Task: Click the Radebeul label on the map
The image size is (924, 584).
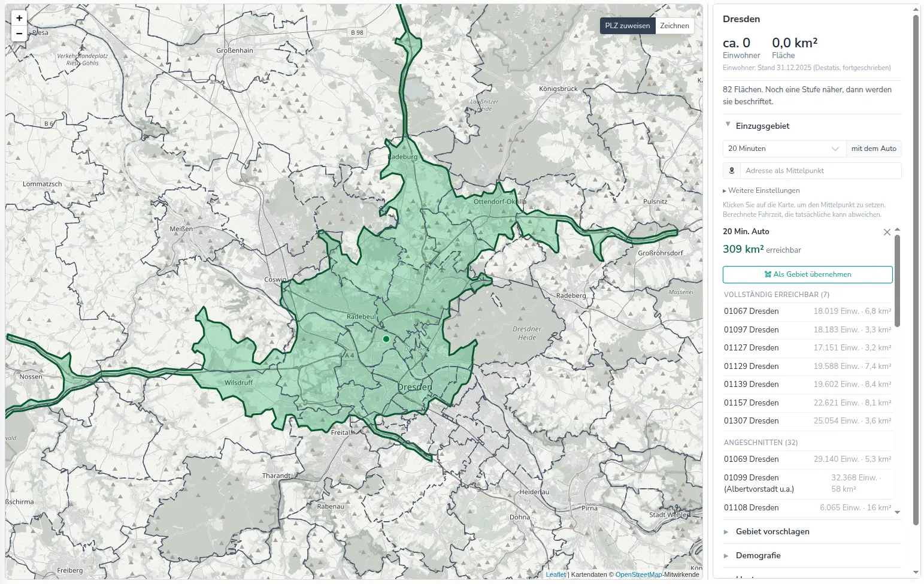Action: tap(361, 317)
